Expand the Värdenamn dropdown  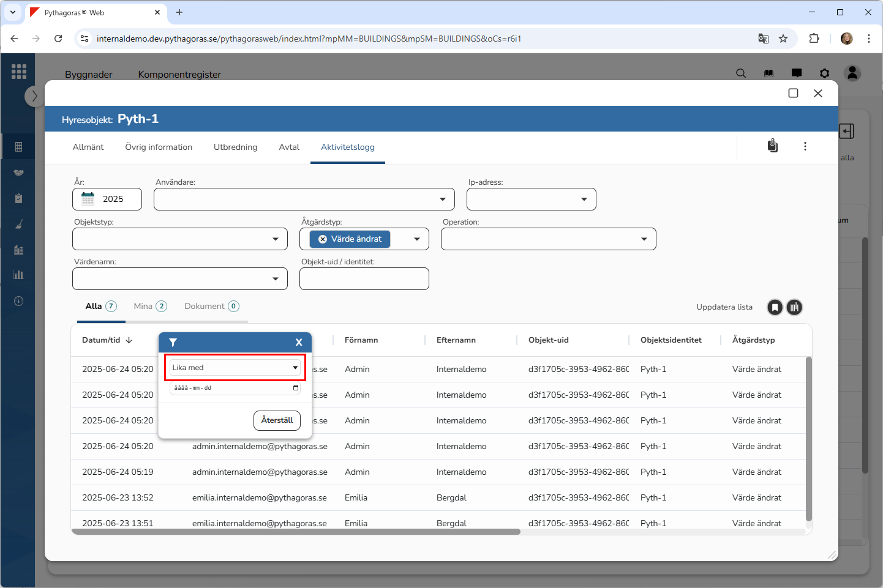click(275, 279)
